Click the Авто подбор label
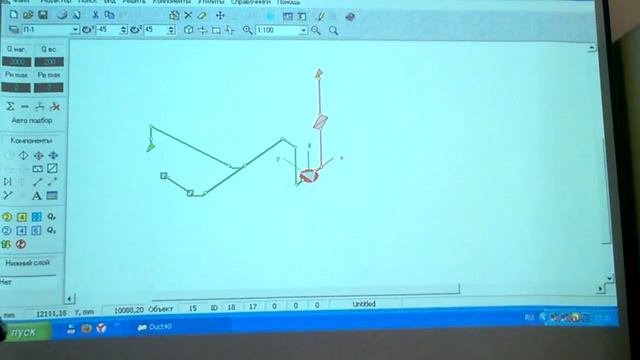This screenshot has width=640, height=360. (32, 120)
